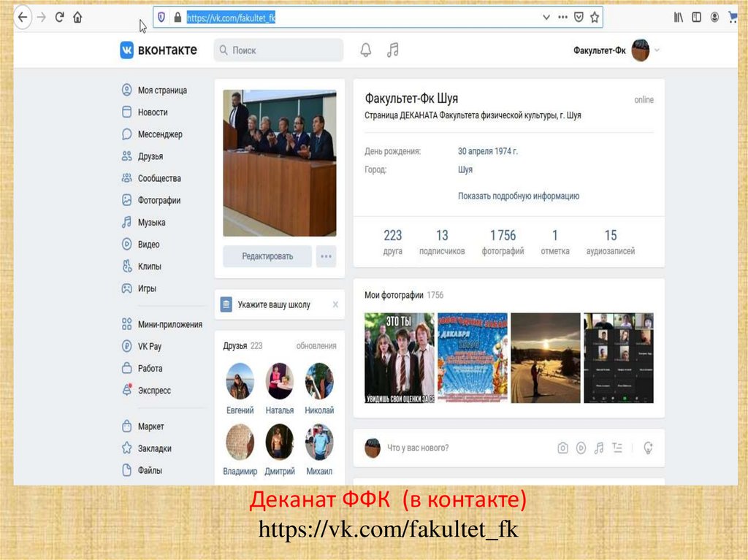Open friend Евгений's avatar
748x560 pixels.
pyautogui.click(x=240, y=381)
